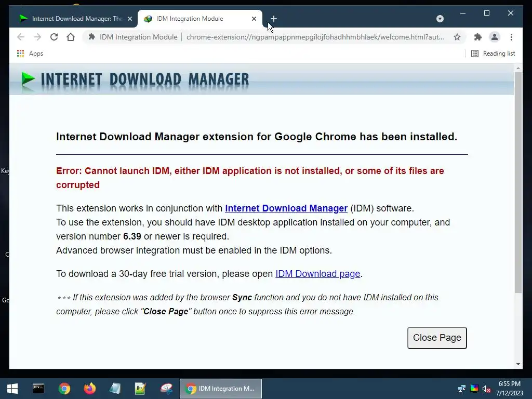Image resolution: width=532 pixels, height=399 pixels.
Task: Open the Apps shortcut in bookmarks bar
Action: (x=30, y=54)
